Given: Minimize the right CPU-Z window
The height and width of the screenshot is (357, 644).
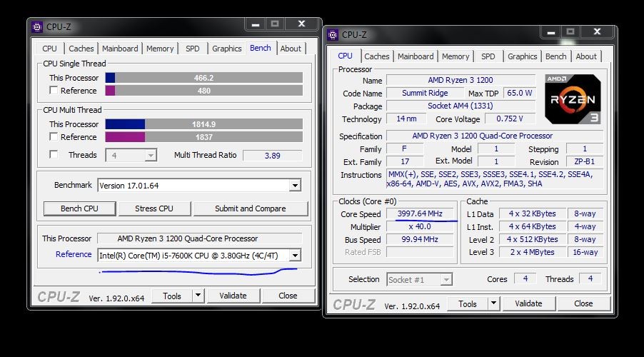Looking at the screenshot, I should (551, 32).
